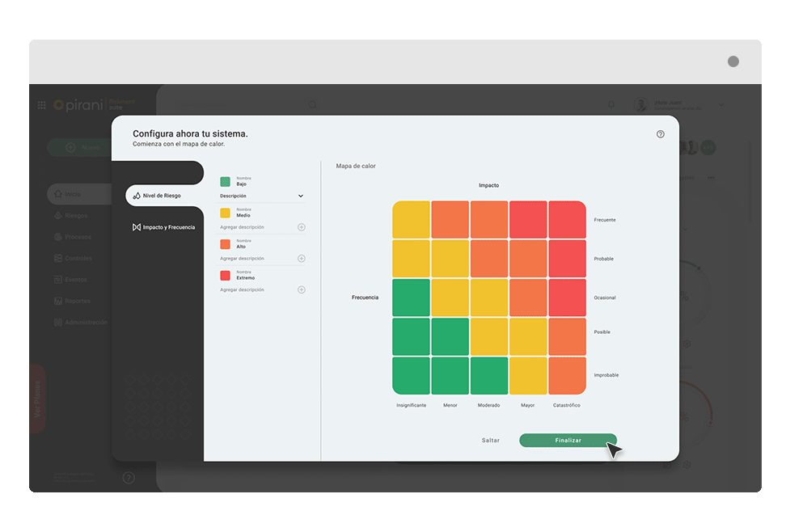The image size is (790, 532).
Task: Click the yellow Medio color swatch
Action: [226, 213]
